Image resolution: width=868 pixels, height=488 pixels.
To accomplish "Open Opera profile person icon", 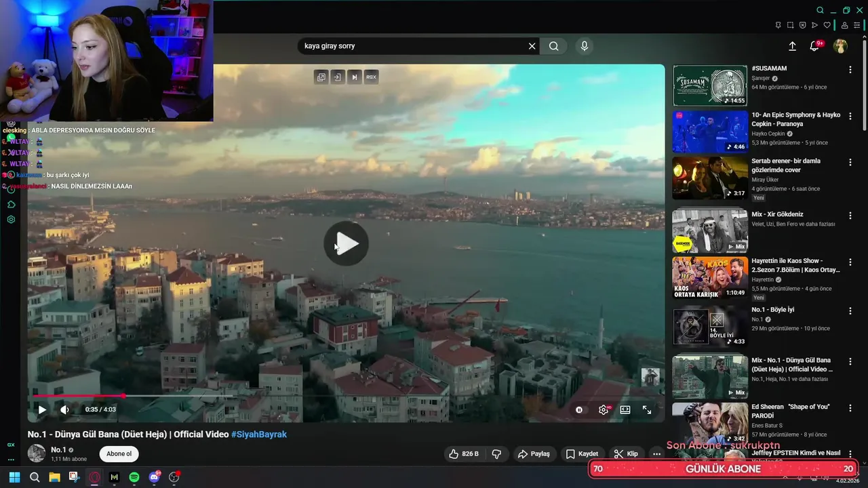I will (845, 25).
